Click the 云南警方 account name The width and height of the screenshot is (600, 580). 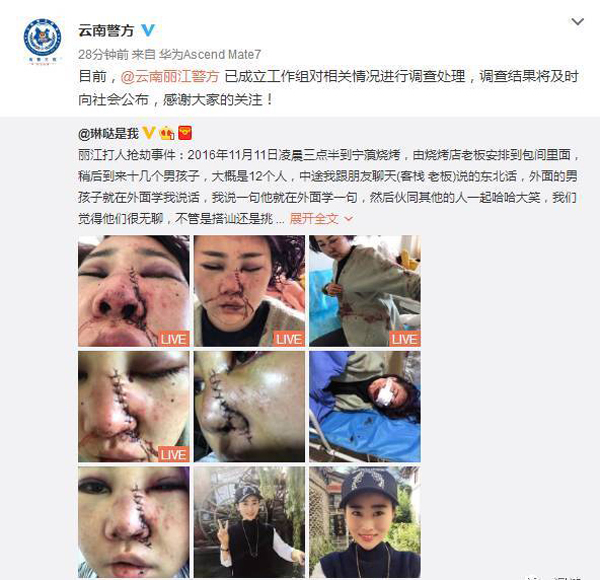point(106,31)
